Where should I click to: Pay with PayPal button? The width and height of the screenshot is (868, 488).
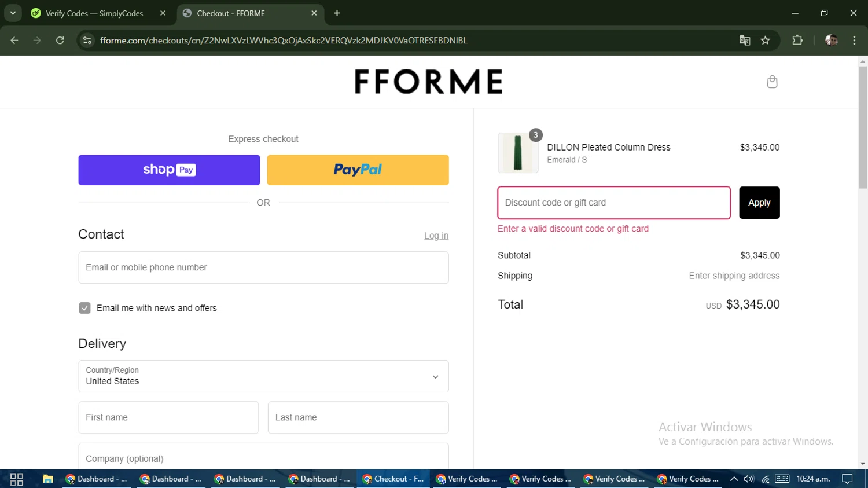tap(358, 170)
